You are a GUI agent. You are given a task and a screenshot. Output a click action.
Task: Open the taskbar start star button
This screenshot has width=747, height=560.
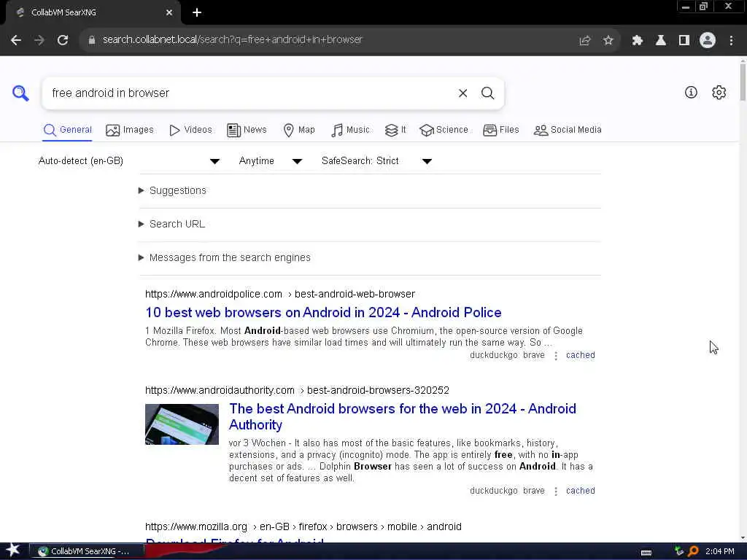coord(13,551)
